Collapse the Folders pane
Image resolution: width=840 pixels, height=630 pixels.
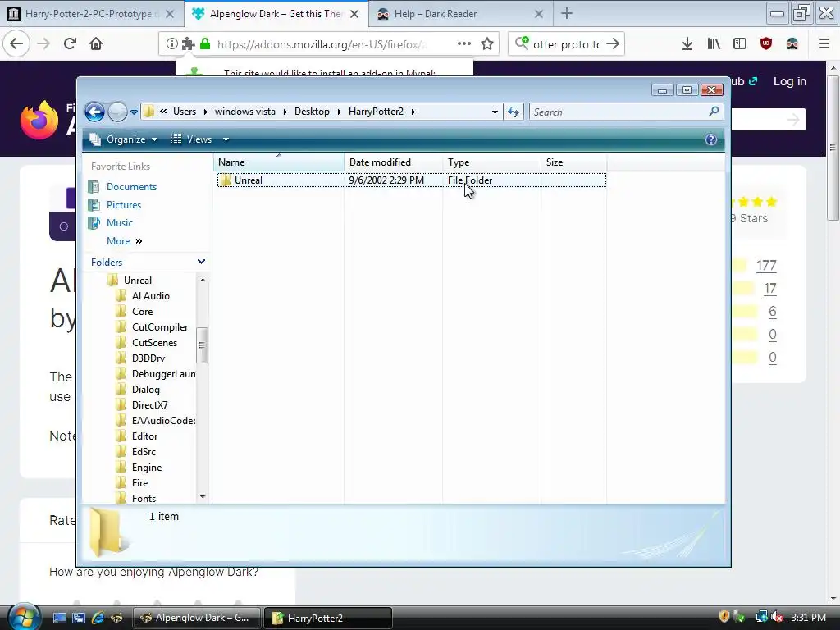pos(201,262)
